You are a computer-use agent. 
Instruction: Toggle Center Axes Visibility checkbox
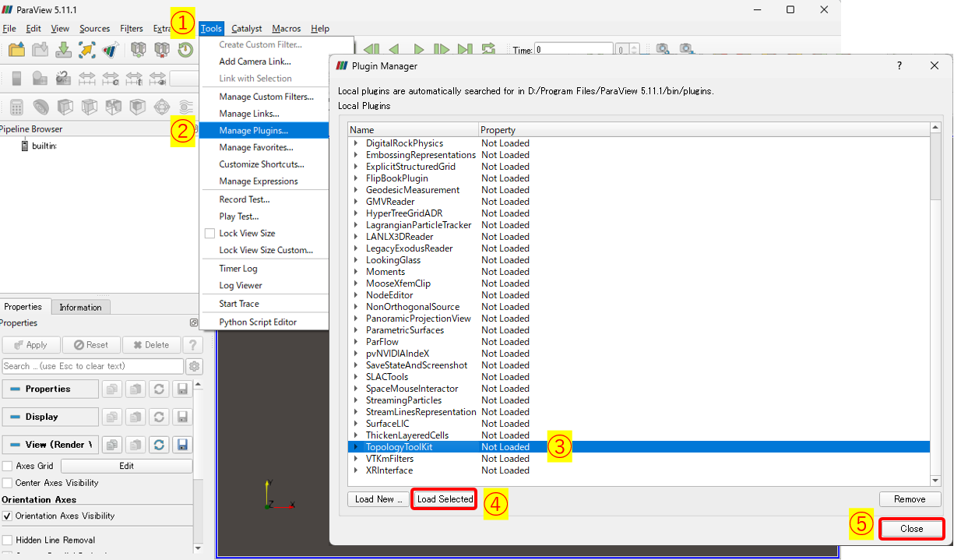pos(8,483)
